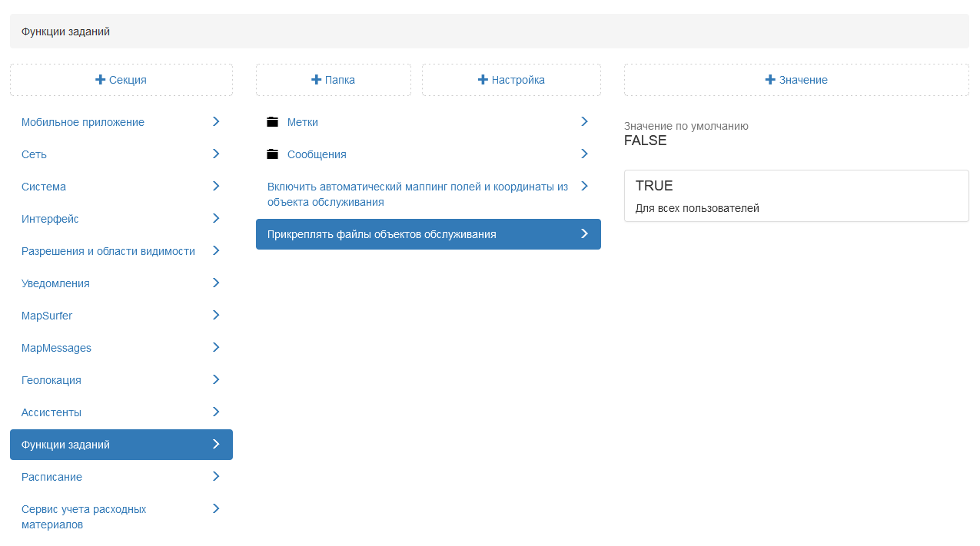Open the Расписание section
The image size is (980, 546).
coord(121,477)
